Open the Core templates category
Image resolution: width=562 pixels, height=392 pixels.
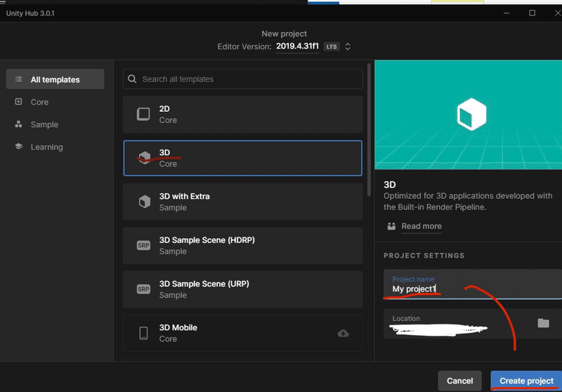click(39, 102)
